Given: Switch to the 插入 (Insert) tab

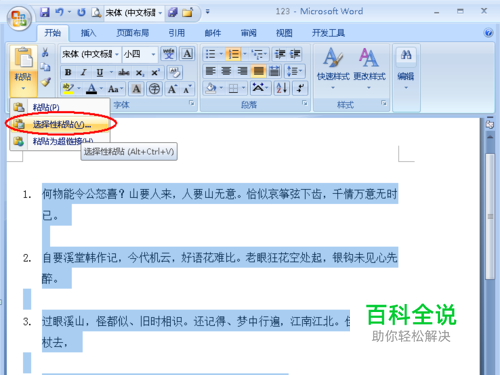Looking at the screenshot, I should (88, 33).
